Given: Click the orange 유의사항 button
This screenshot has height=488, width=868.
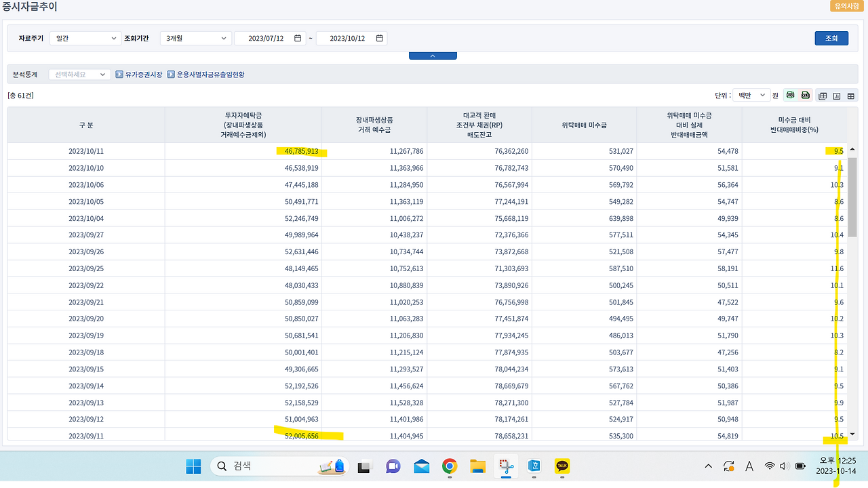Looking at the screenshot, I should [846, 6].
